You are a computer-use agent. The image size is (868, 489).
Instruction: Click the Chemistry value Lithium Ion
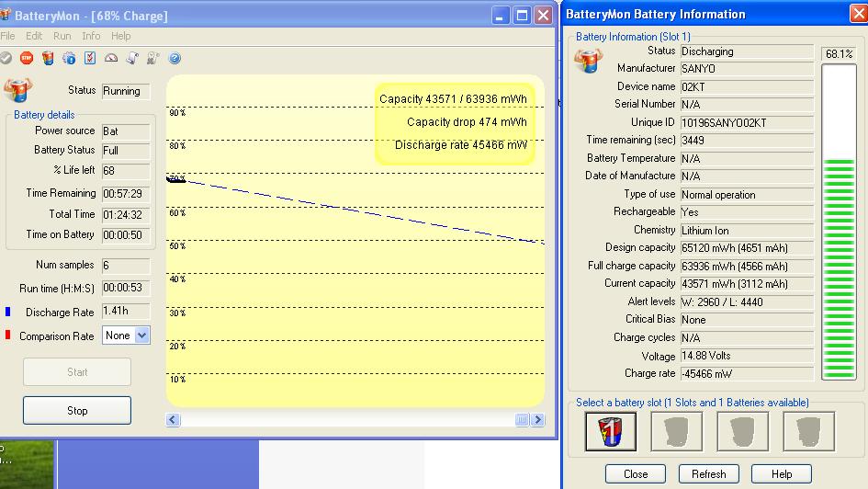747,231
